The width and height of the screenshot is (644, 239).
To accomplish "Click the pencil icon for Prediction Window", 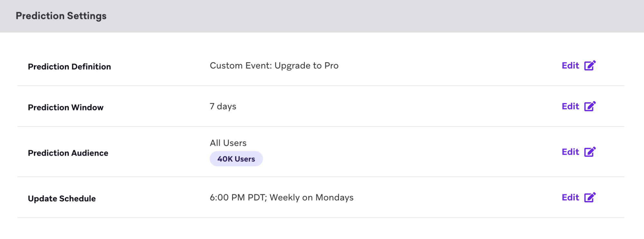I will pyautogui.click(x=590, y=106).
